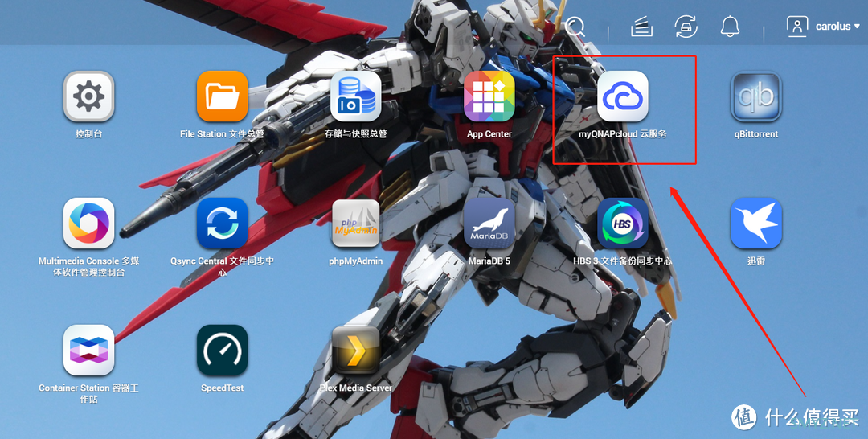The width and height of the screenshot is (868, 439).
Task: Open the 控制台 control panel icon
Action: [88, 96]
